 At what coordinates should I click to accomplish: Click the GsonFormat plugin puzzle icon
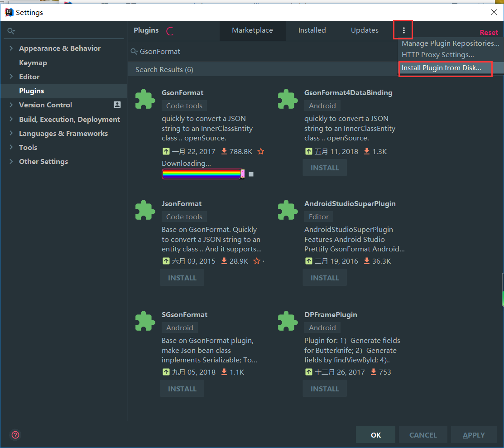click(x=145, y=99)
